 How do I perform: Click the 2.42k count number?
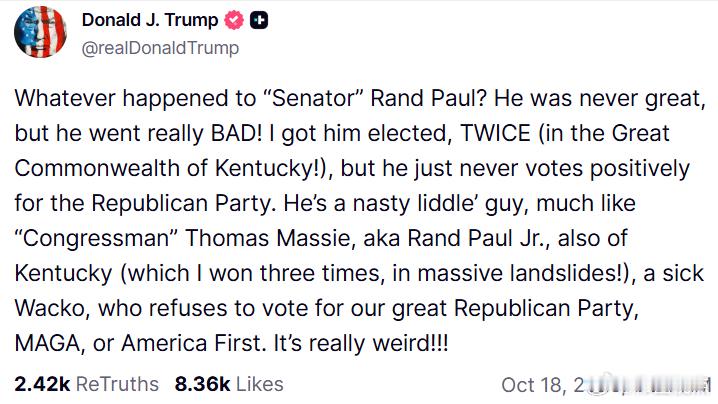[x=42, y=384]
